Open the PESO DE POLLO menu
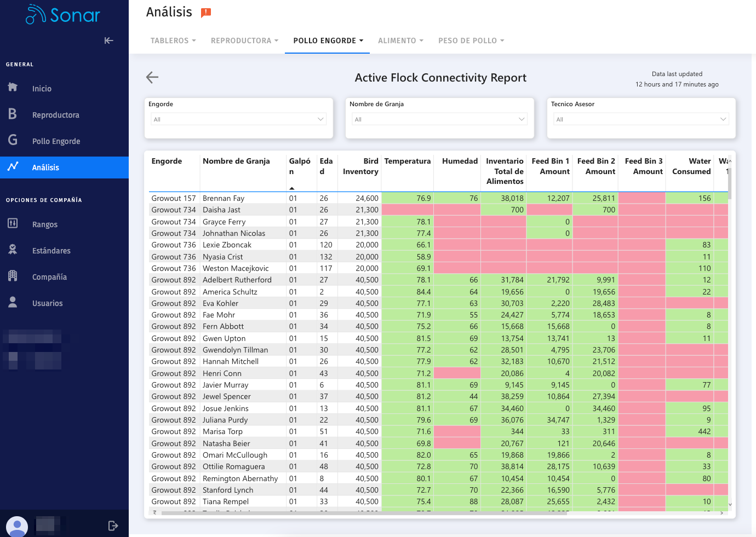The image size is (756, 537). coord(471,41)
